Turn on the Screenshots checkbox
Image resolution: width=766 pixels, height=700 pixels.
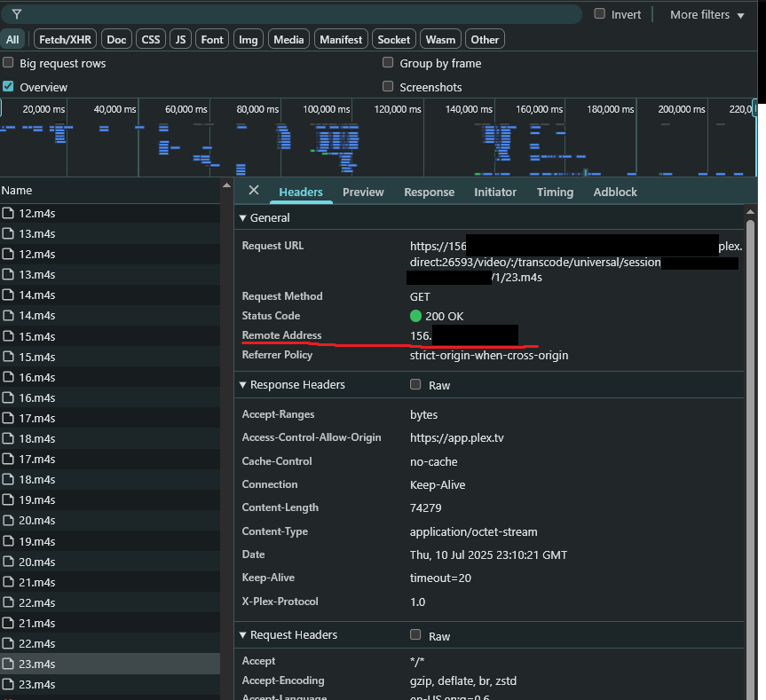388,86
